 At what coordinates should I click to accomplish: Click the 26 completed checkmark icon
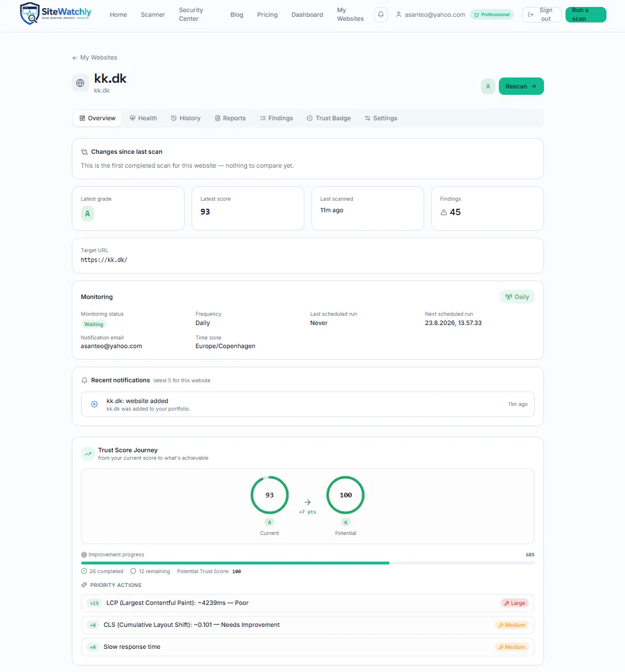pos(84,571)
